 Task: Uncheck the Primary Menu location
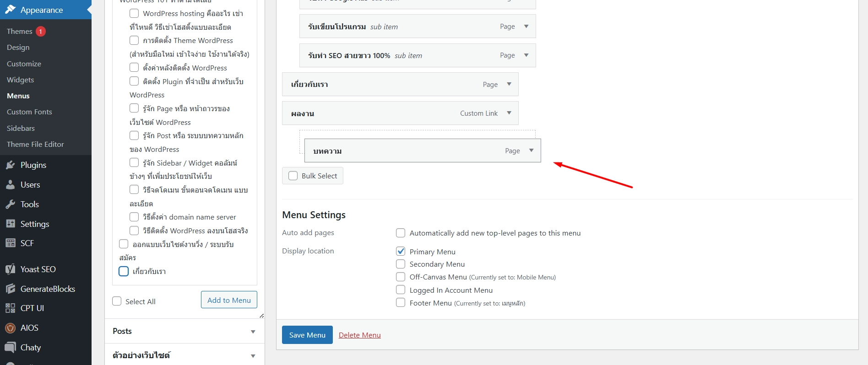401,251
